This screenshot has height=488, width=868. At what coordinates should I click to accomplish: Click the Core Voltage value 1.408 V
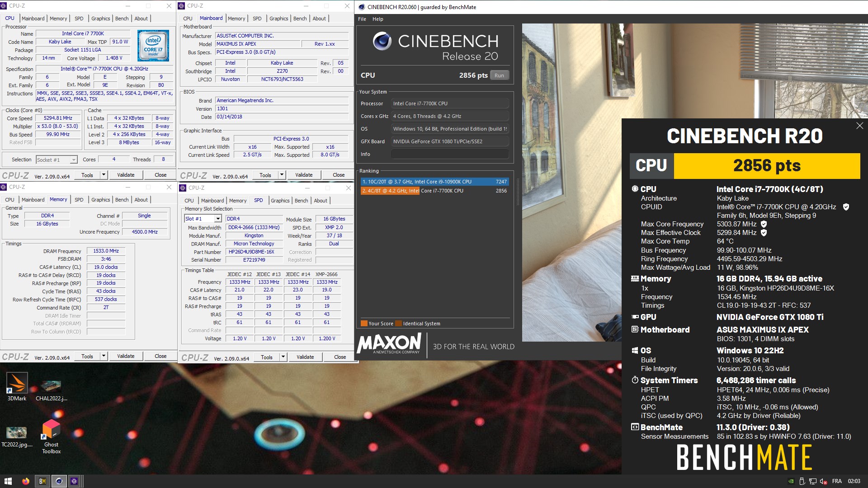pos(114,58)
